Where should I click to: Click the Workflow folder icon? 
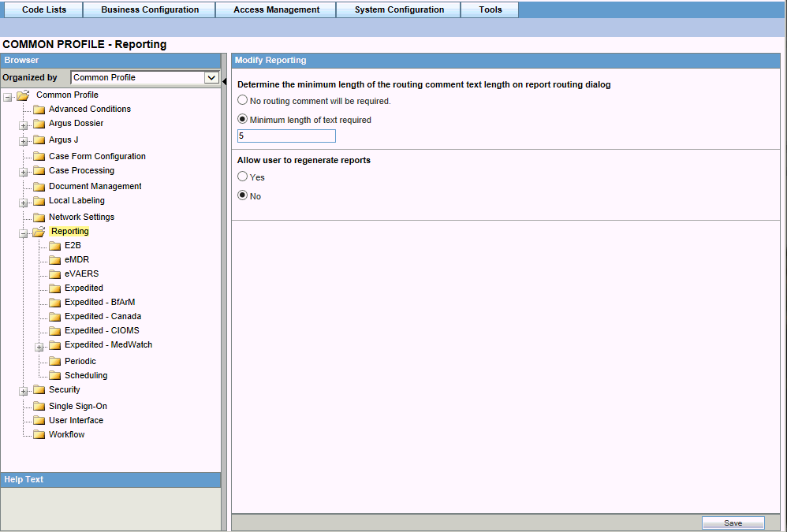39,435
